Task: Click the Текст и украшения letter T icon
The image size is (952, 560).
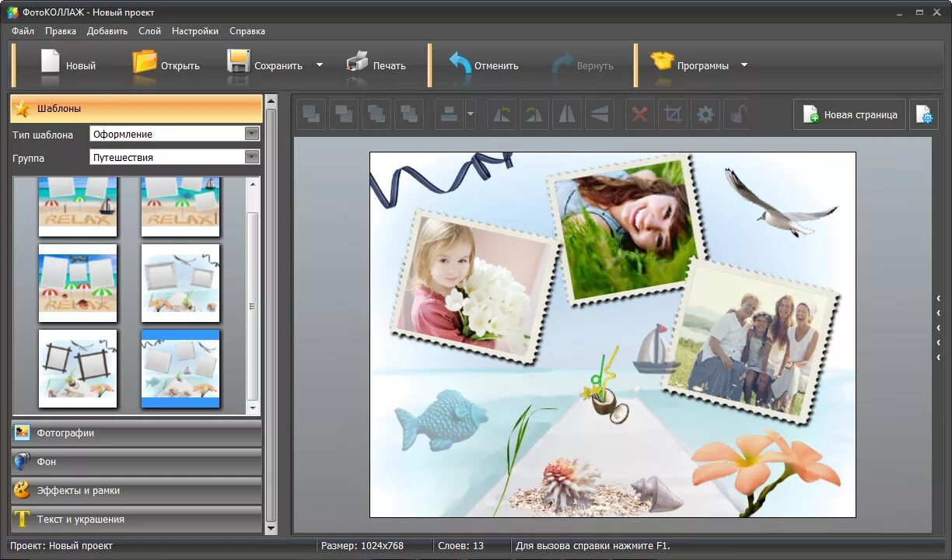Action: coord(23,519)
